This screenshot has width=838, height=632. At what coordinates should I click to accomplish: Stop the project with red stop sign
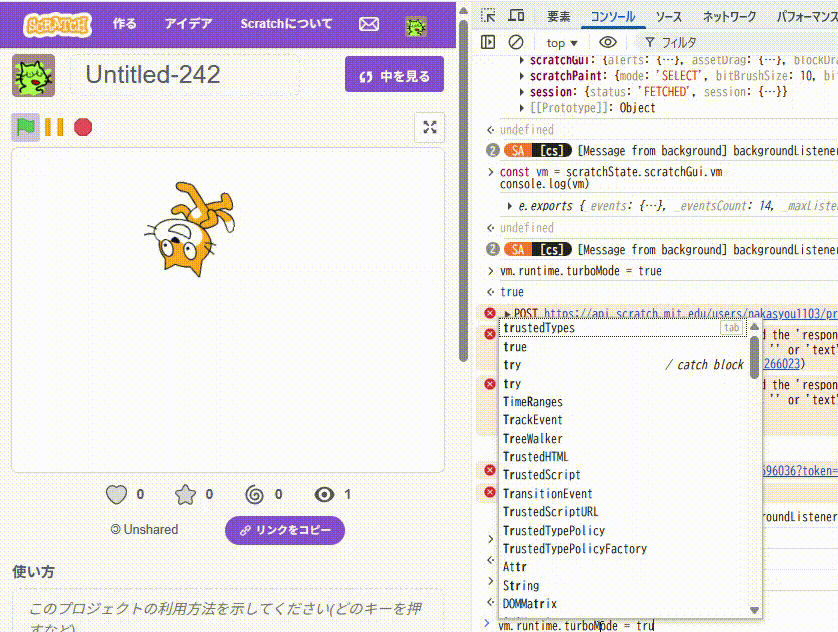pos(83,127)
